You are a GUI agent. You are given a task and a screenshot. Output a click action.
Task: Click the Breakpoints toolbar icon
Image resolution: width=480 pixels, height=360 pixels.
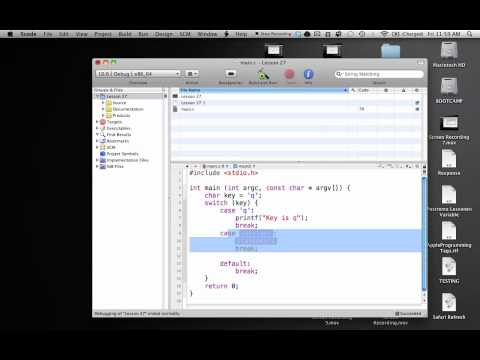click(x=231, y=74)
